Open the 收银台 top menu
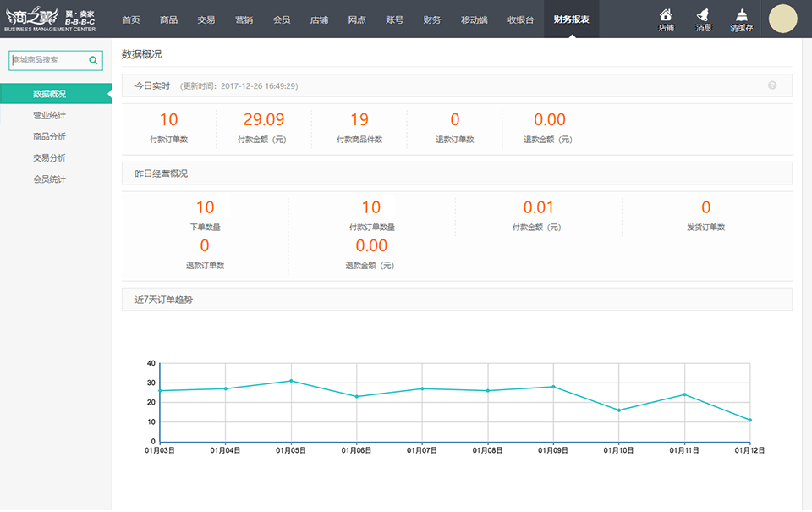This screenshot has height=512, width=812. click(520, 19)
